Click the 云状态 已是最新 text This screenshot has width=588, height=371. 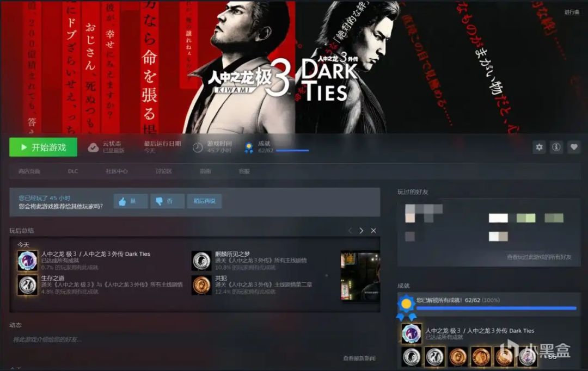point(113,147)
